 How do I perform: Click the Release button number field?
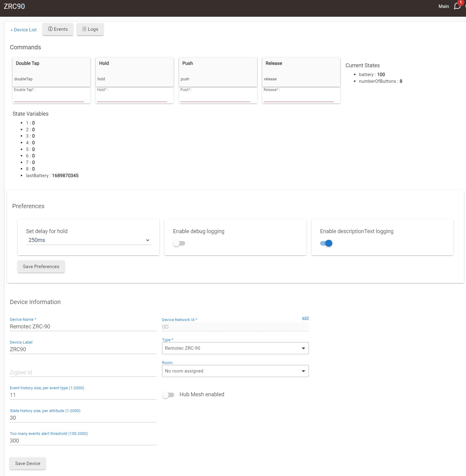tap(298, 97)
